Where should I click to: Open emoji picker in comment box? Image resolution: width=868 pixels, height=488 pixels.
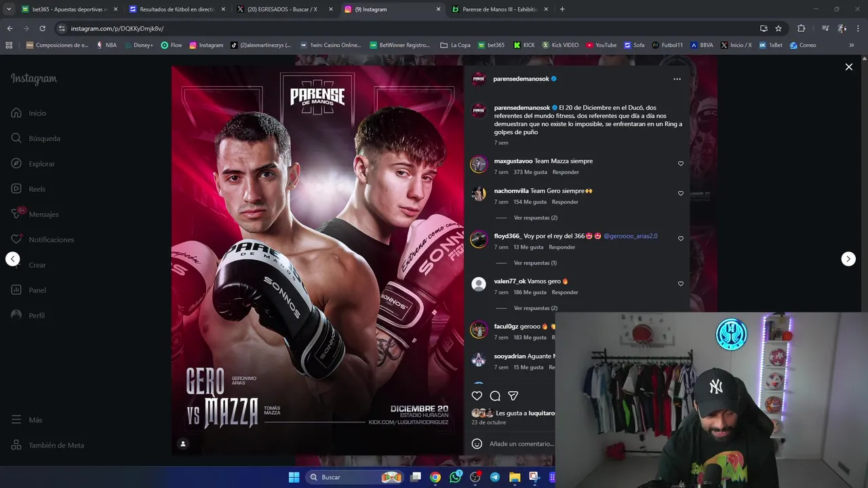pyautogui.click(x=477, y=444)
